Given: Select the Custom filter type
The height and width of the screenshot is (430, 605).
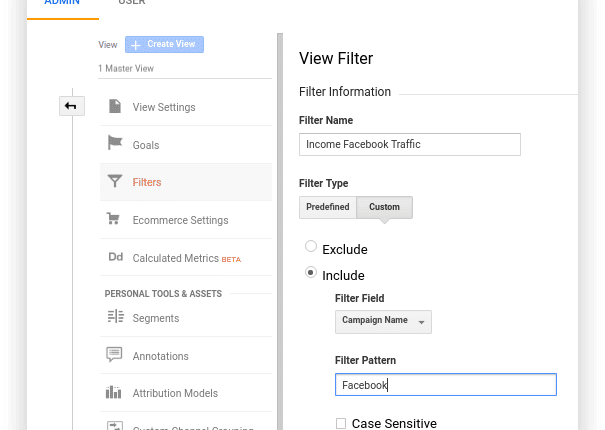Looking at the screenshot, I should tap(384, 207).
